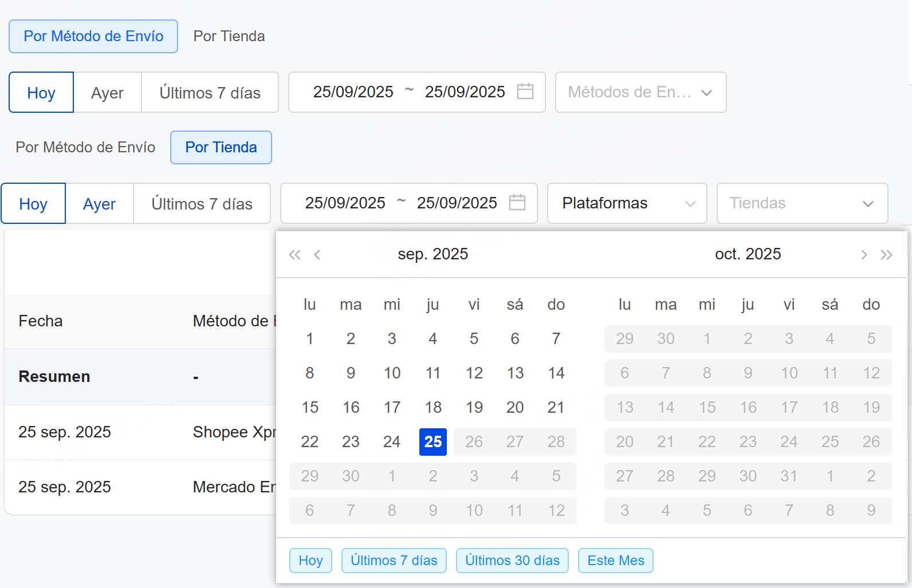Click calendar icon in upper date range
Image resolution: width=912 pixels, height=588 pixels.
click(525, 92)
